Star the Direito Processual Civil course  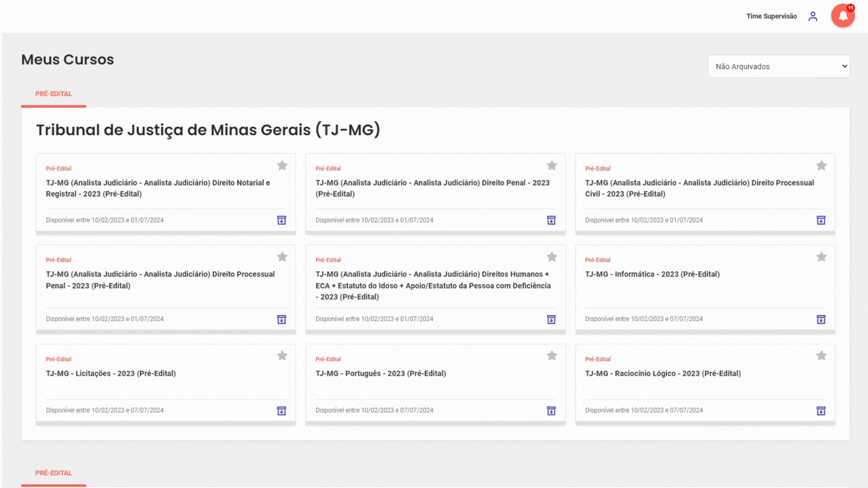pos(821,165)
